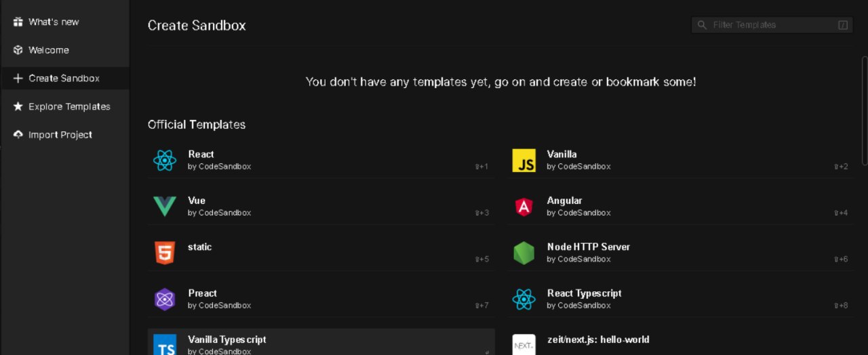Focus the Filter Templates search field
This screenshot has height=355, width=868.
click(772, 25)
